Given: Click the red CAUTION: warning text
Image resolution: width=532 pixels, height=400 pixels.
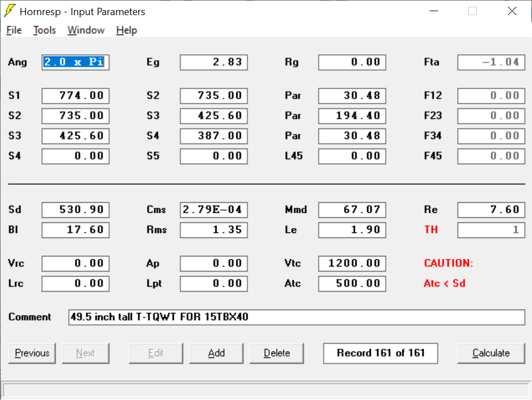Looking at the screenshot, I should (448, 263).
